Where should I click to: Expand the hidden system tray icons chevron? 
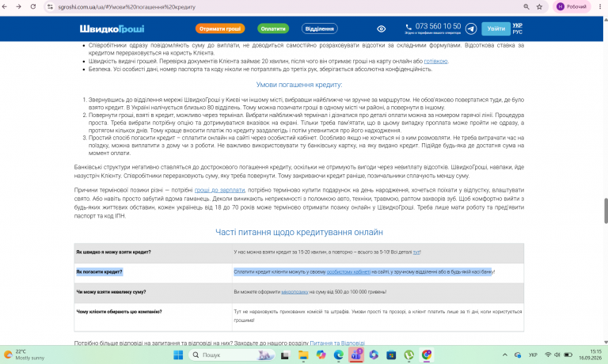[504, 355]
